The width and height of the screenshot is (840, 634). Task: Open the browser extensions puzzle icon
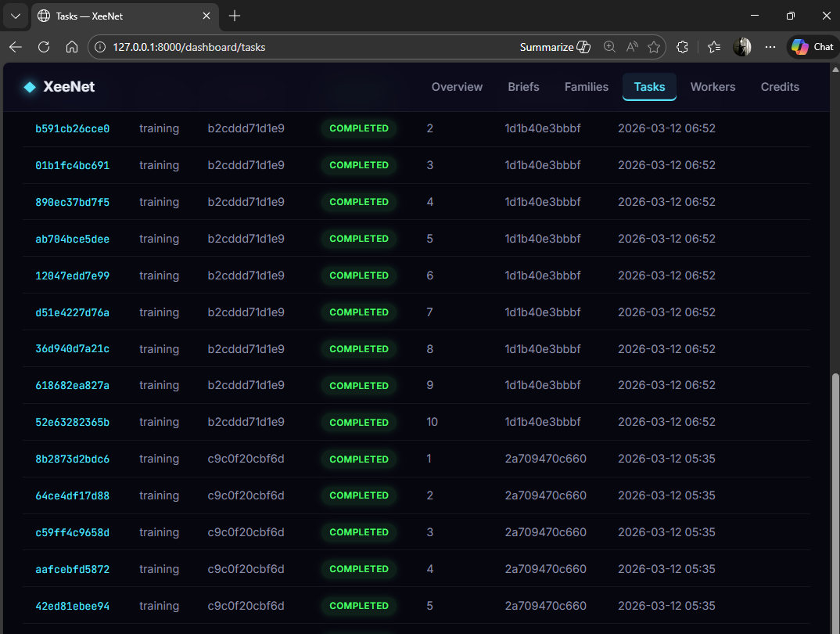[x=682, y=47]
